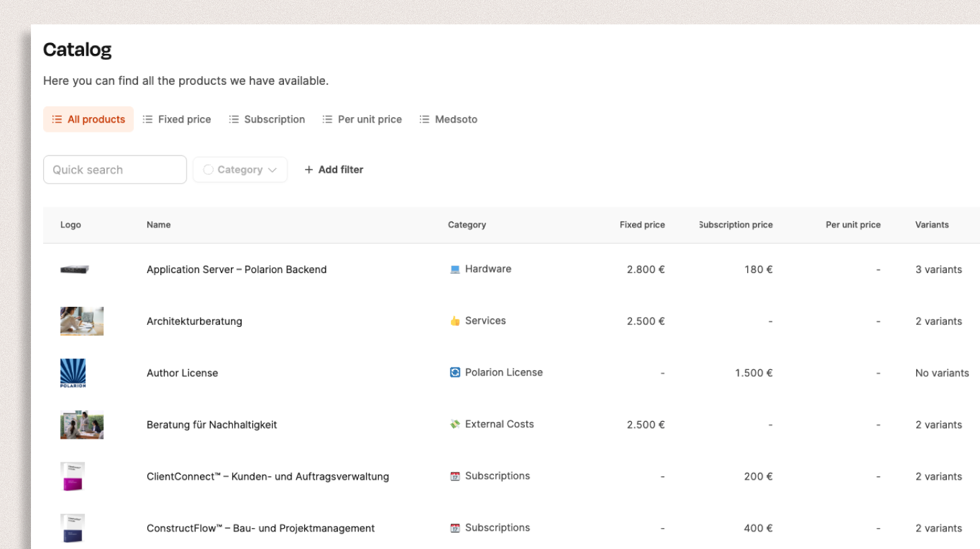Viewport: 980px width, 549px height.
Task: Focus the Quick search input field
Action: pos(115,170)
